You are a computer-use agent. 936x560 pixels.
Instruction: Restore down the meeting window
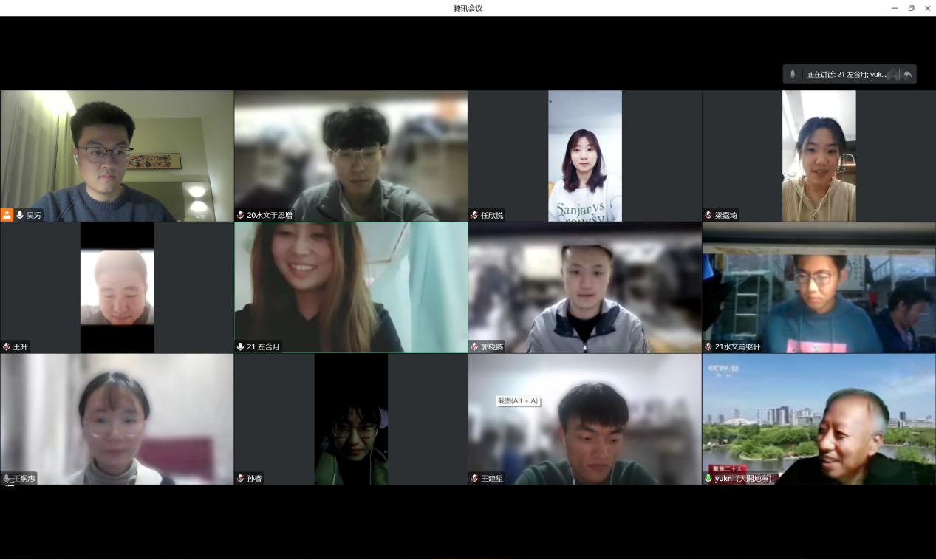click(x=911, y=8)
